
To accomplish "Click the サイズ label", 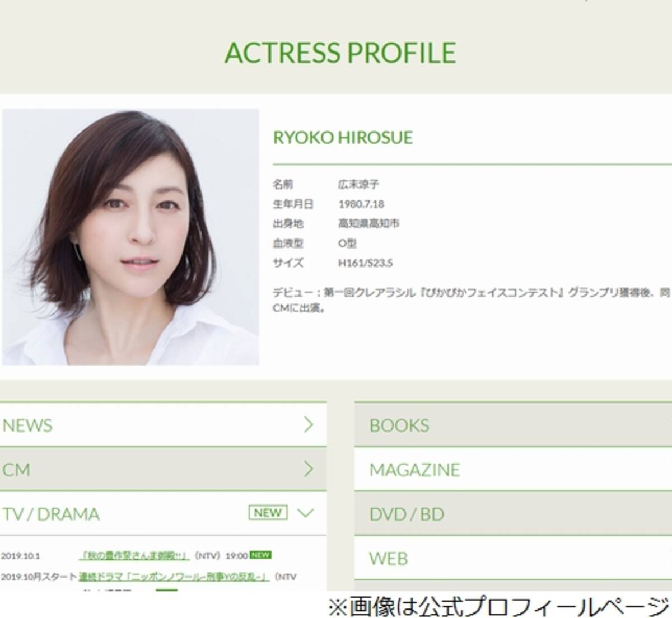I will click(288, 263).
